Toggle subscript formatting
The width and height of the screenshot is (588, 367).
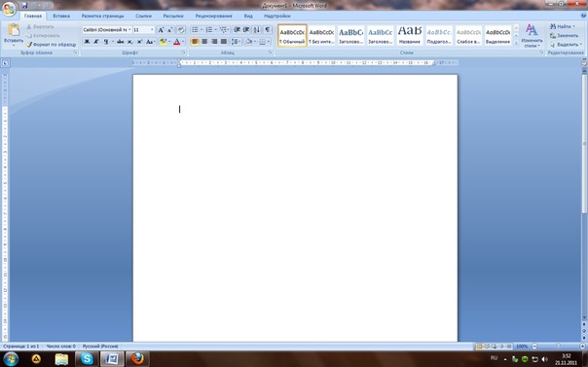pos(129,42)
